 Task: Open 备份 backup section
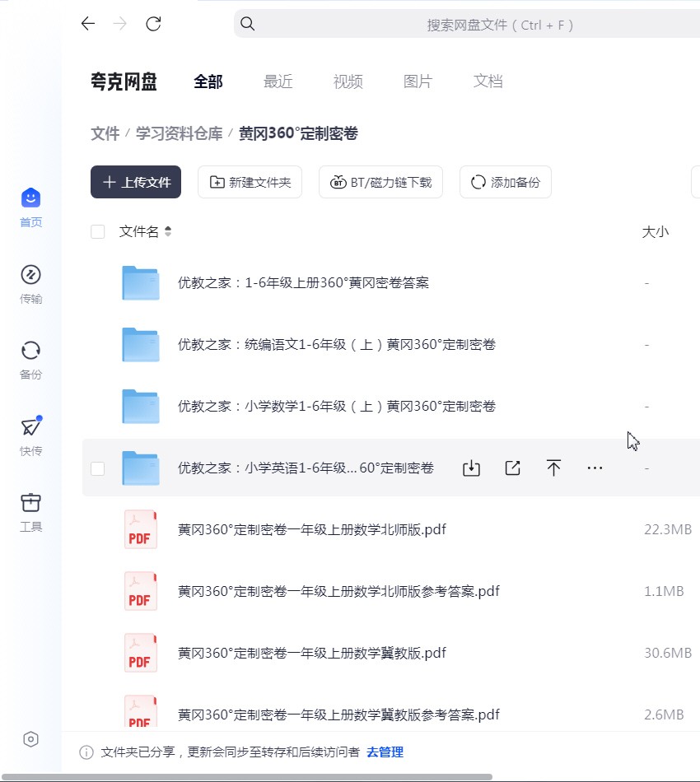point(31,360)
